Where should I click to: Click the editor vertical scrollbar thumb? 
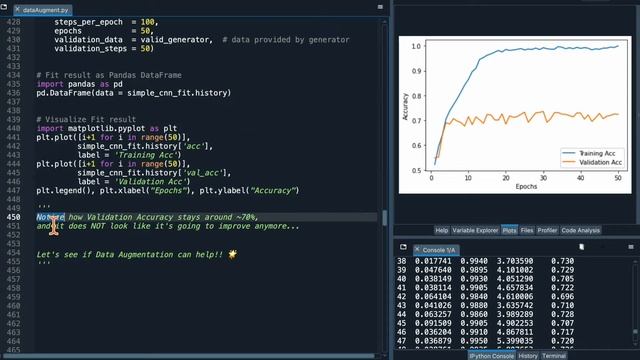point(384,218)
